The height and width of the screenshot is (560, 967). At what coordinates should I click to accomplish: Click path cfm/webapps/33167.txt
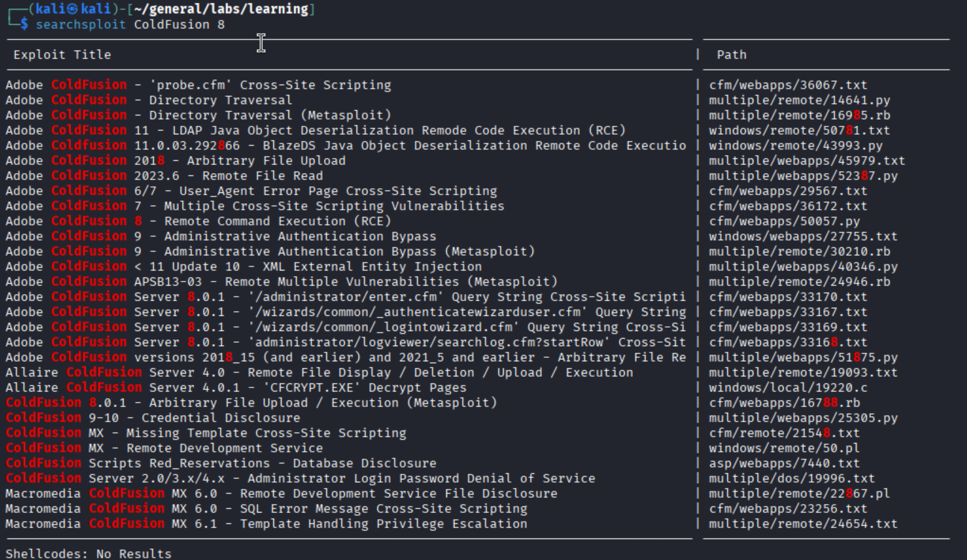coord(788,312)
